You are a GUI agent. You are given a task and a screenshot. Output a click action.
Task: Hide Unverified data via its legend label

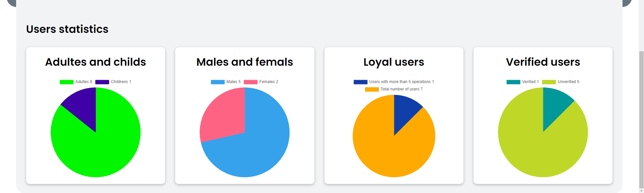[568, 82]
